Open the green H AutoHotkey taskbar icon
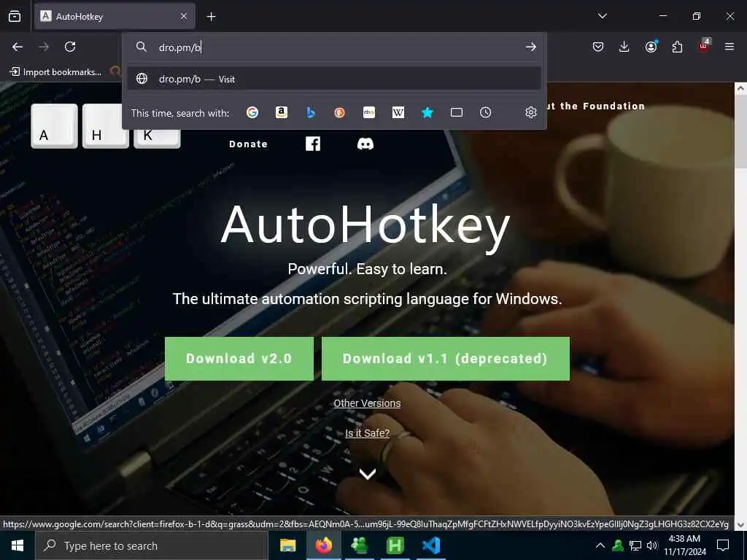This screenshot has width=747, height=560. tap(395, 545)
